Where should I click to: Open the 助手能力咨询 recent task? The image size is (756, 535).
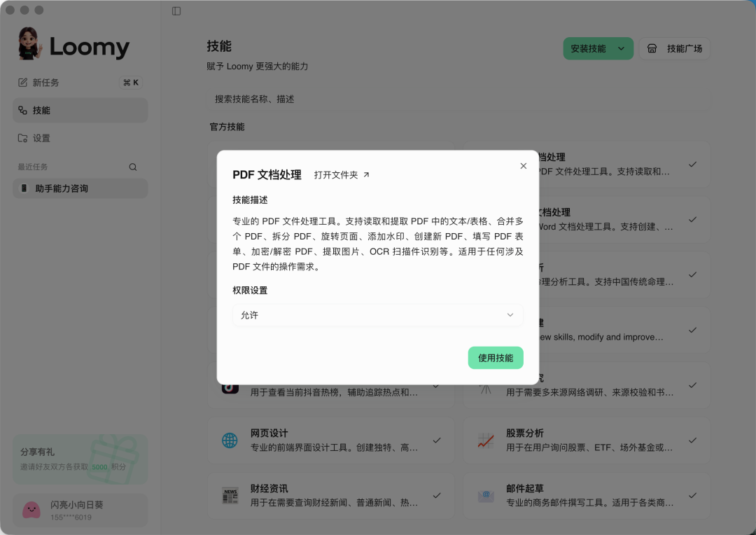pyautogui.click(x=80, y=188)
